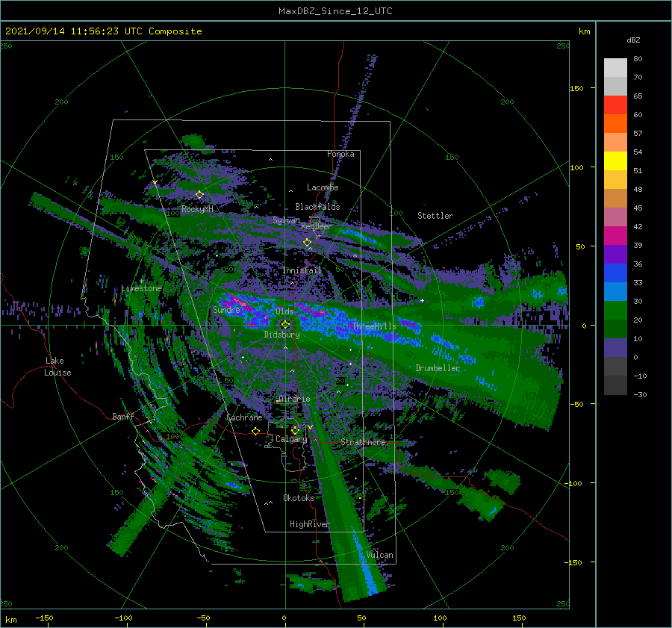Select the bright green 30 dBZ legend swatch
The width and height of the screenshot is (672, 628).
click(x=615, y=310)
